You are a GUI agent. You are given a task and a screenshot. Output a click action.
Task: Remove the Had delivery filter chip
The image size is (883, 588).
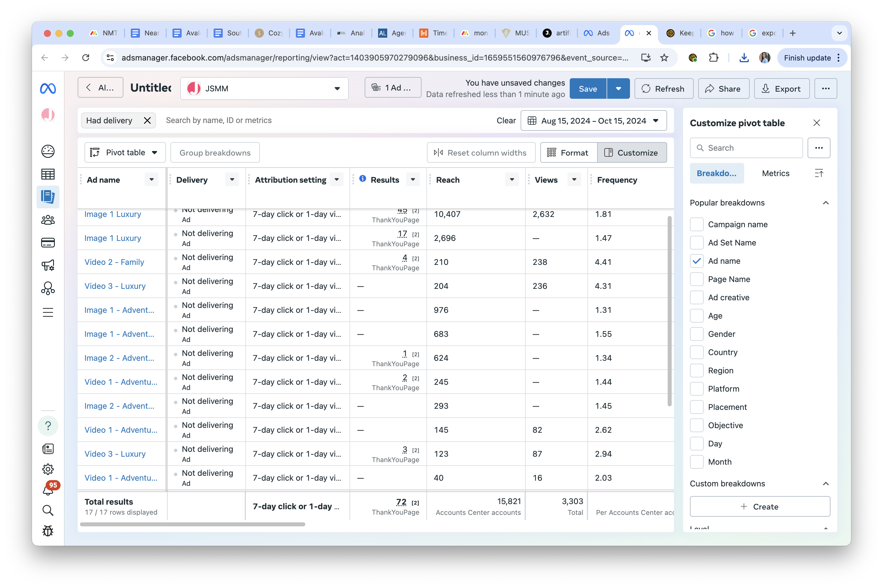[x=147, y=120]
